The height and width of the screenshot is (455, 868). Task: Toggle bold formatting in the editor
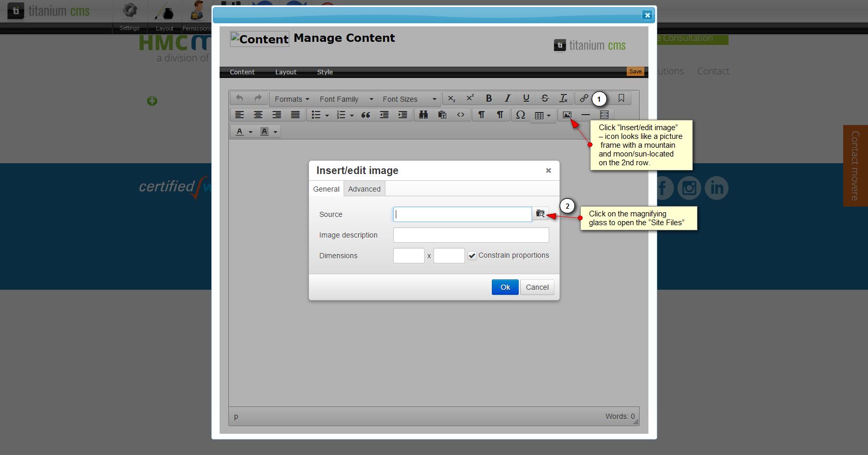(489, 98)
